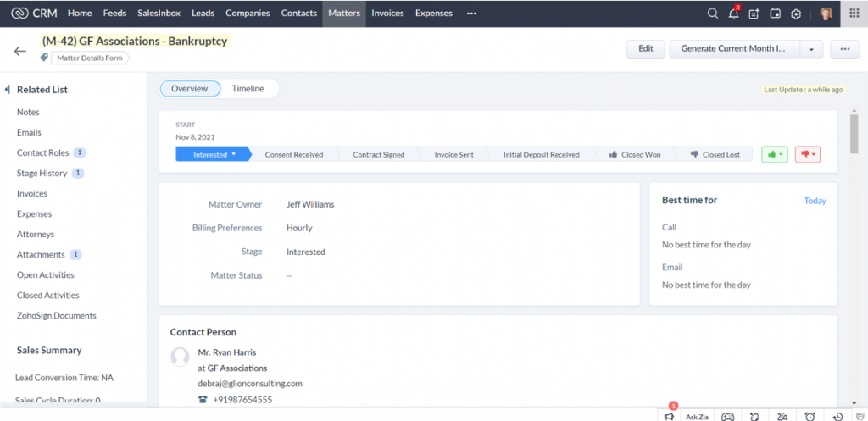Click the CRM logo icon

(x=19, y=14)
